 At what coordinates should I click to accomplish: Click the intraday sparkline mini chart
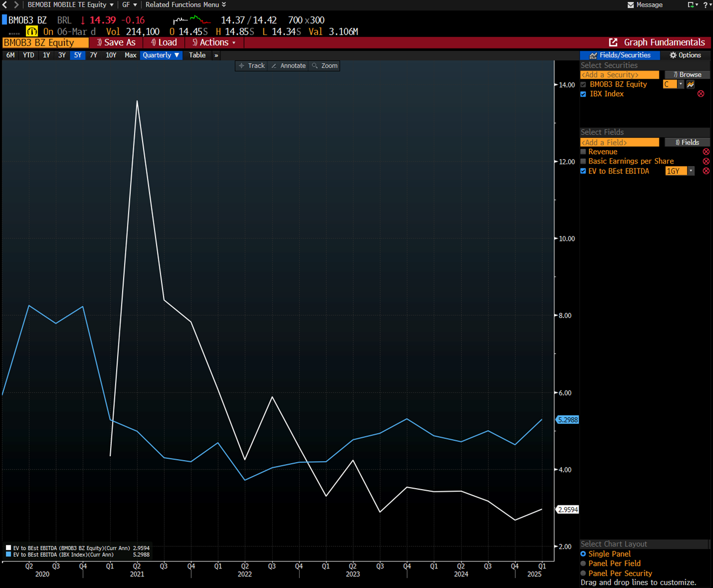click(191, 21)
